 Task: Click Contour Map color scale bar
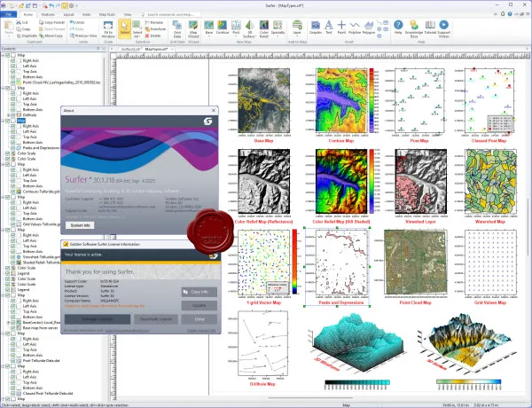click(x=372, y=100)
